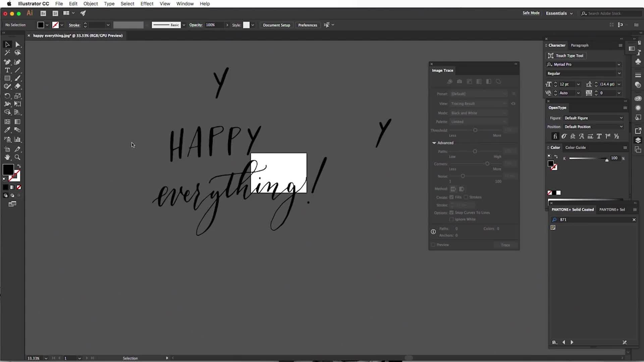
Task: Activate the Touch Type Tool
Action: pyautogui.click(x=566, y=56)
